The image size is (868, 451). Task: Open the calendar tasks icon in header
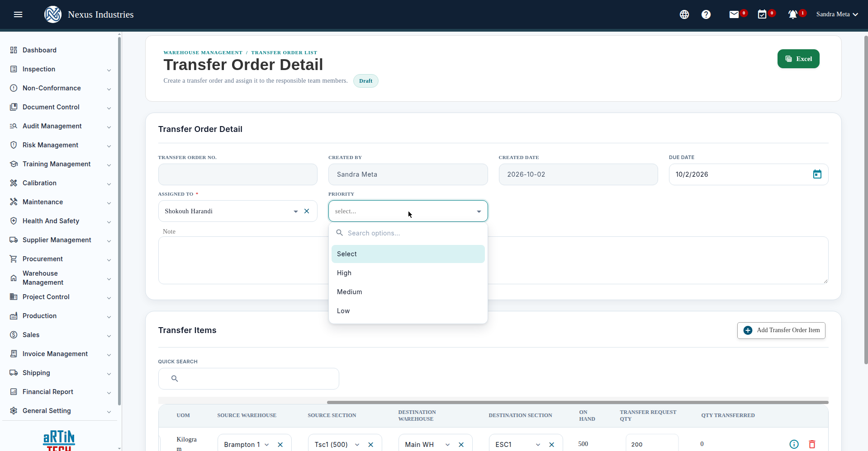point(762,14)
